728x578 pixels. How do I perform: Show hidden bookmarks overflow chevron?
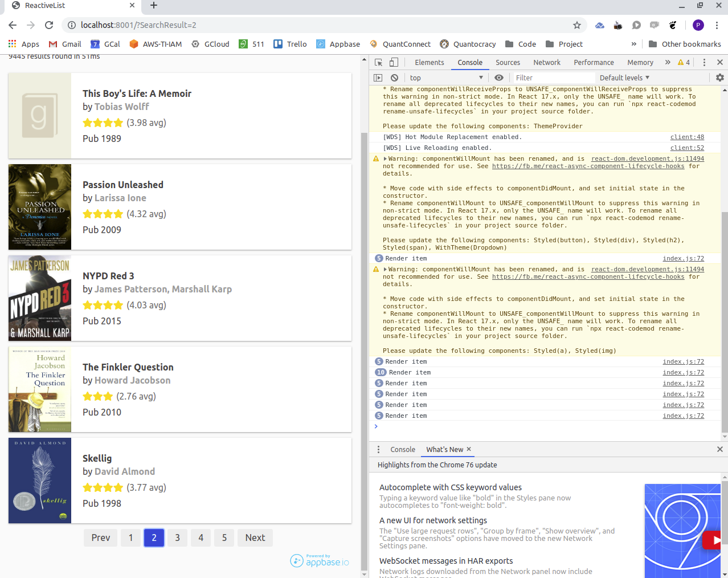click(x=634, y=44)
